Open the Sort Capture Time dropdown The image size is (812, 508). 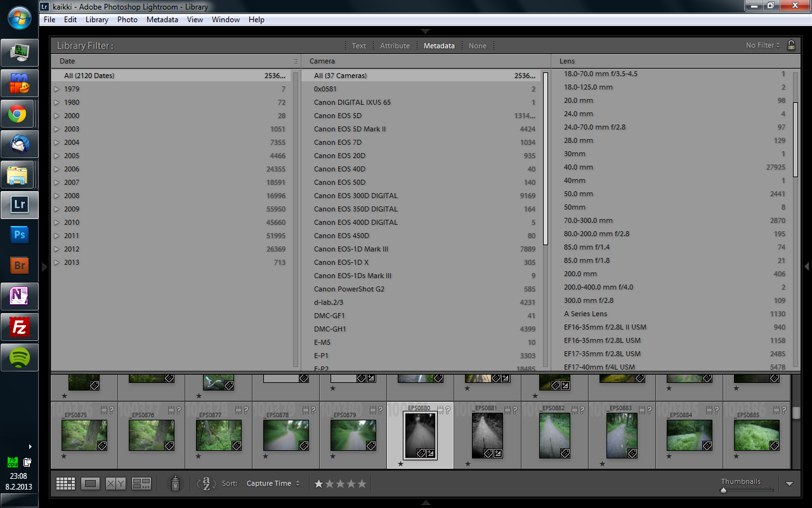273,484
